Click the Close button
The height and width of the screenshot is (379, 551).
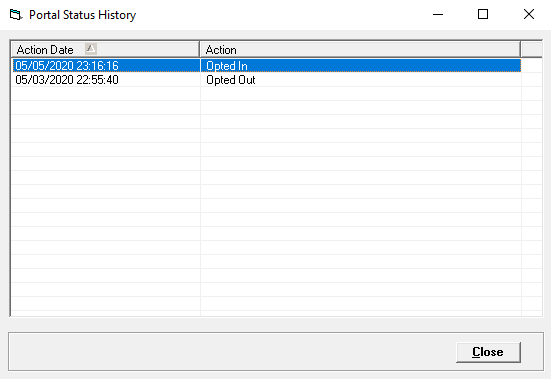(x=488, y=352)
